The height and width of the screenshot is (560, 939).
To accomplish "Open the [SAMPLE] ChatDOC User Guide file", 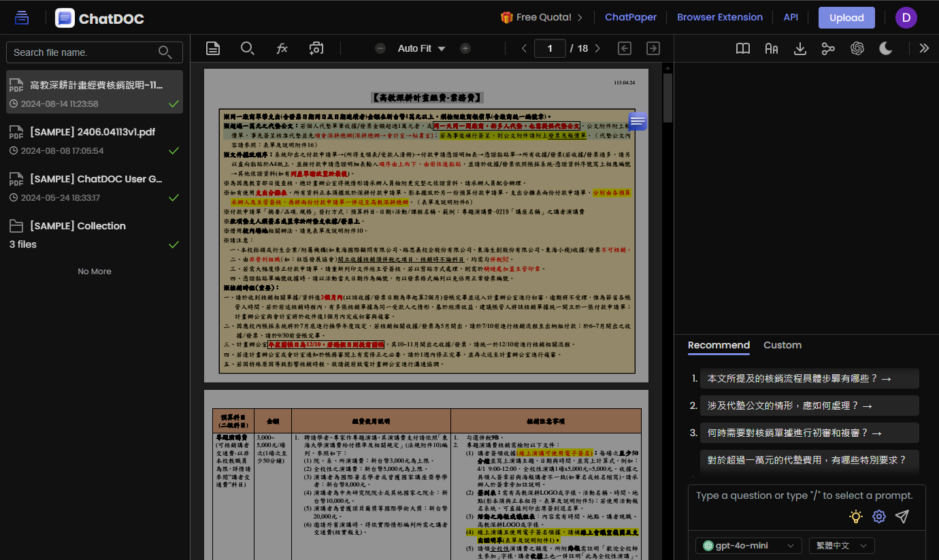I will point(95,186).
